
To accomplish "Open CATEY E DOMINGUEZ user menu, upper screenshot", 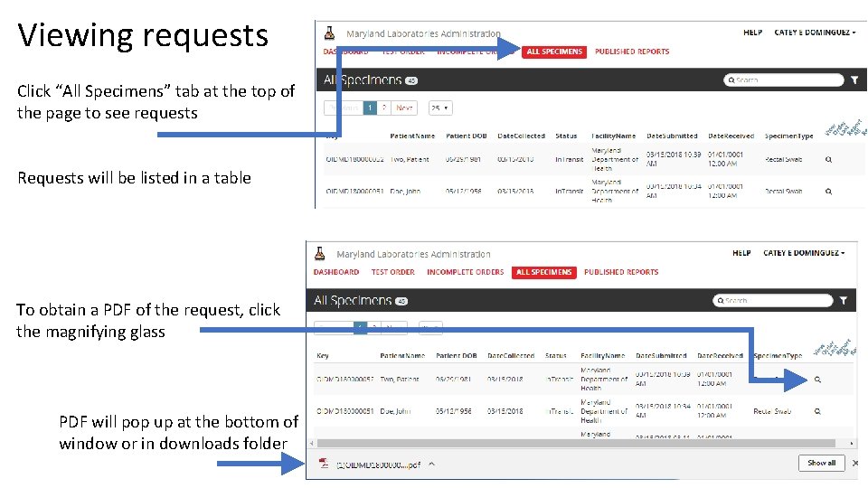I will coord(815,33).
